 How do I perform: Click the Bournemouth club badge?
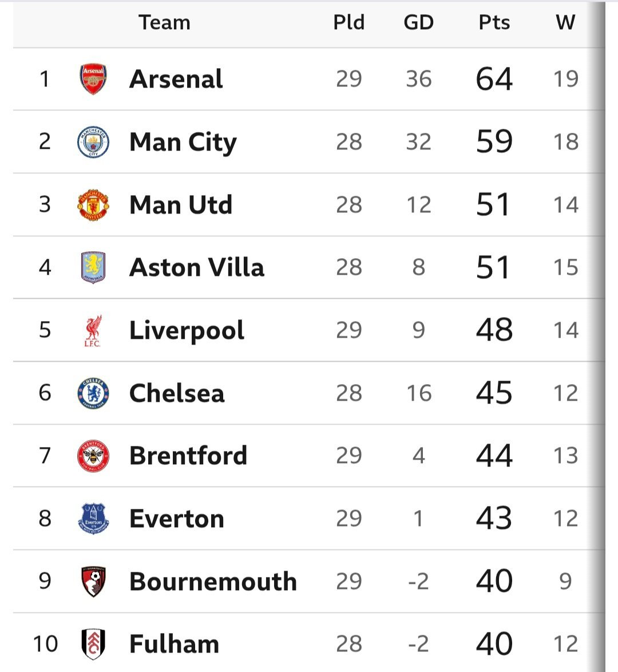[93, 582]
